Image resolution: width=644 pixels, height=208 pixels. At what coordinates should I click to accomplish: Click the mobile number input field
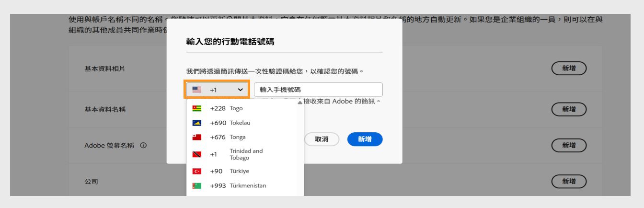[x=318, y=90]
